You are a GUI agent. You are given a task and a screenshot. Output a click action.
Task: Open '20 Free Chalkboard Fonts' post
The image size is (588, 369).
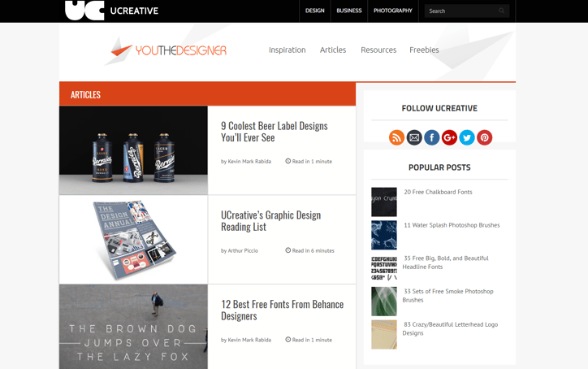[x=438, y=192]
